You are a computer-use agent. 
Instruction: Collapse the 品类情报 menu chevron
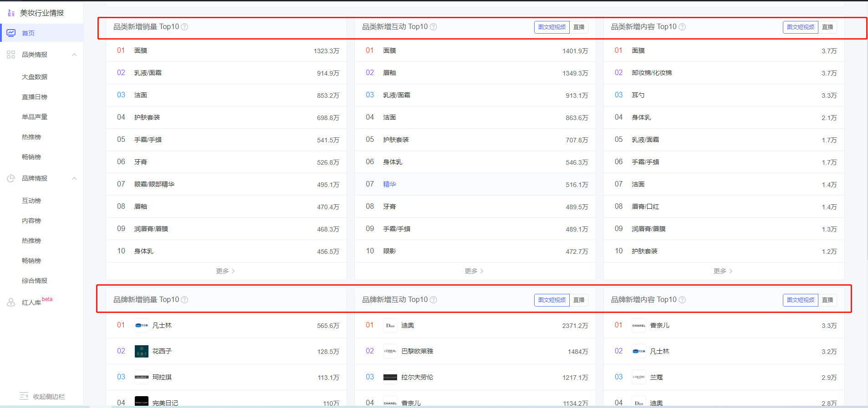click(74, 55)
